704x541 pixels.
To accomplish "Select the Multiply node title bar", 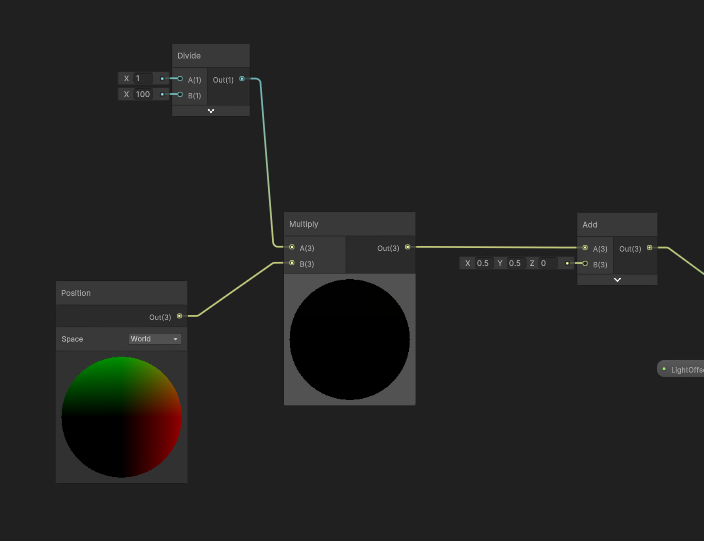I will point(350,224).
